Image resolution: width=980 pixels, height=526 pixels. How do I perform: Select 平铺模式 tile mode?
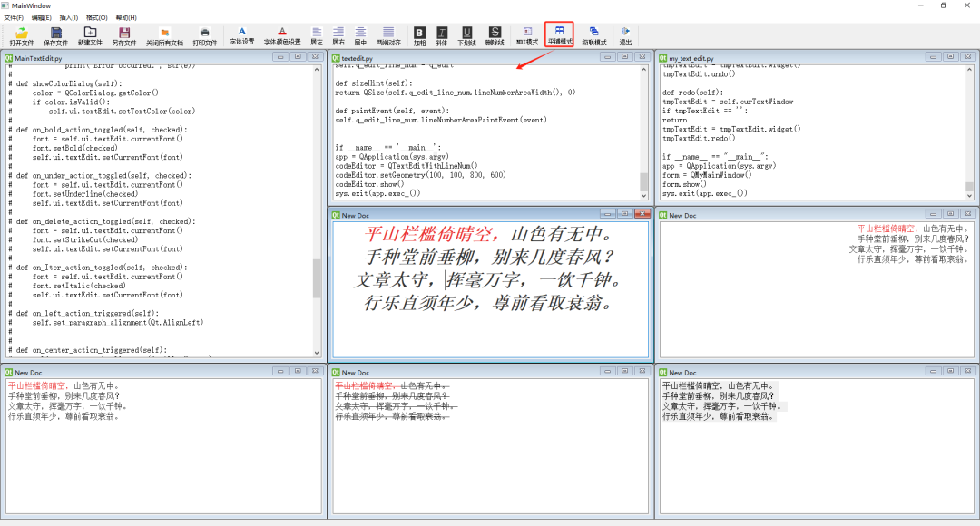coord(559,35)
